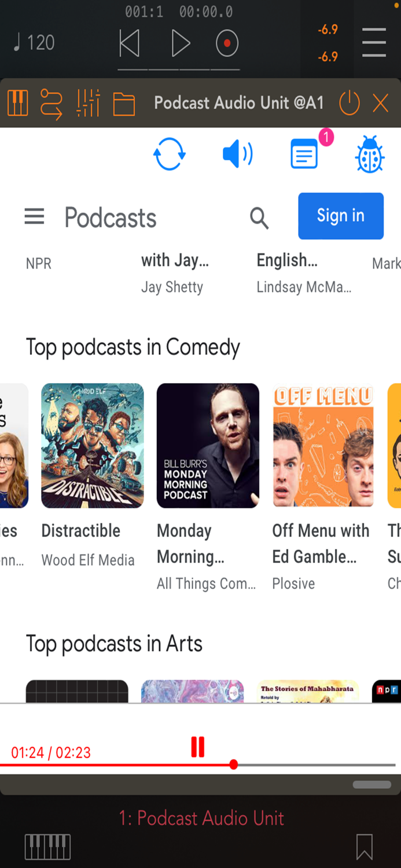Click the Plosive publisher text
This screenshot has height=868, width=401.
tap(293, 583)
